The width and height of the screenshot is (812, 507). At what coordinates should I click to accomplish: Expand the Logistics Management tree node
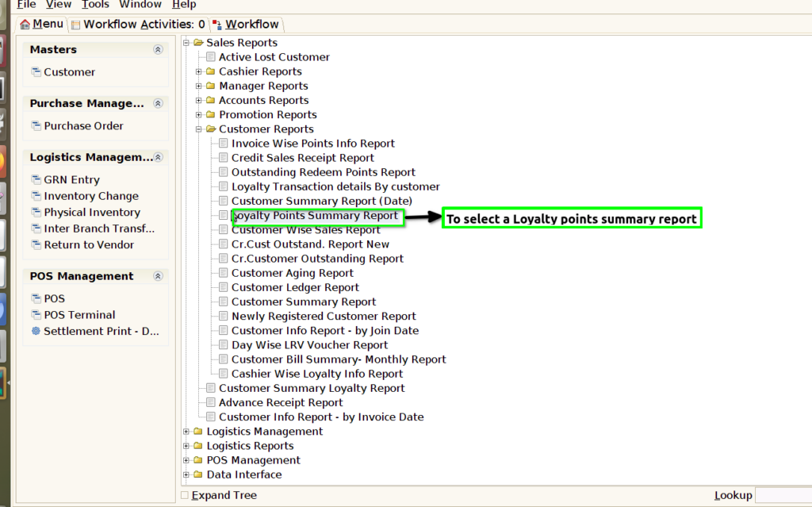[186, 432]
